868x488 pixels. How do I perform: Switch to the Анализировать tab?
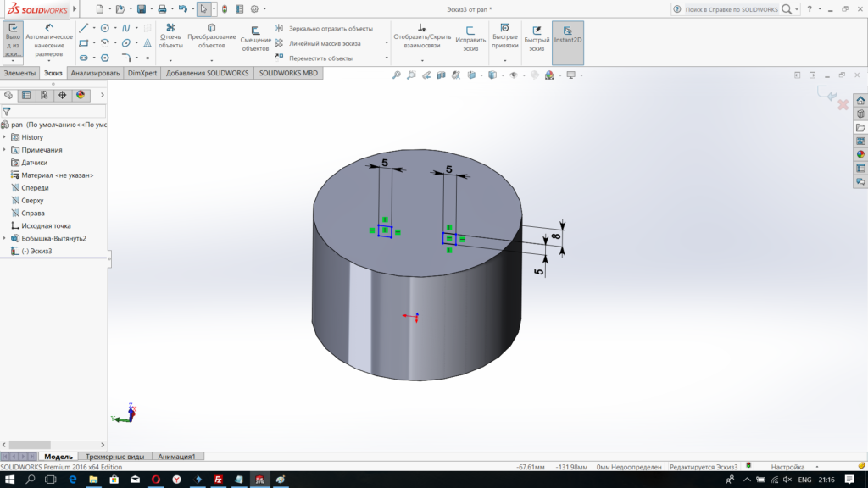click(95, 74)
